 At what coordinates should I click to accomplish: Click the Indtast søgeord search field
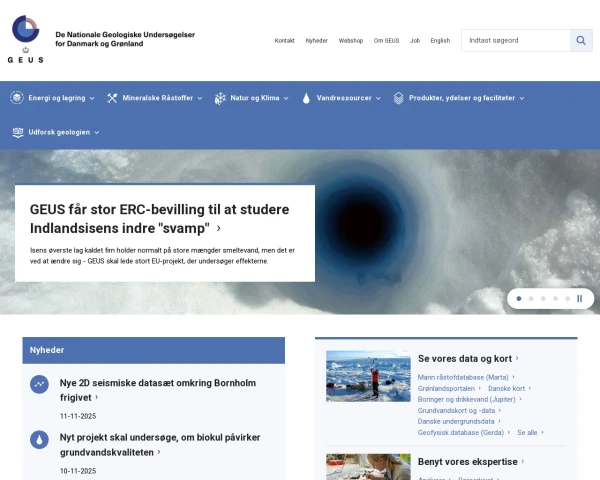[x=516, y=40]
